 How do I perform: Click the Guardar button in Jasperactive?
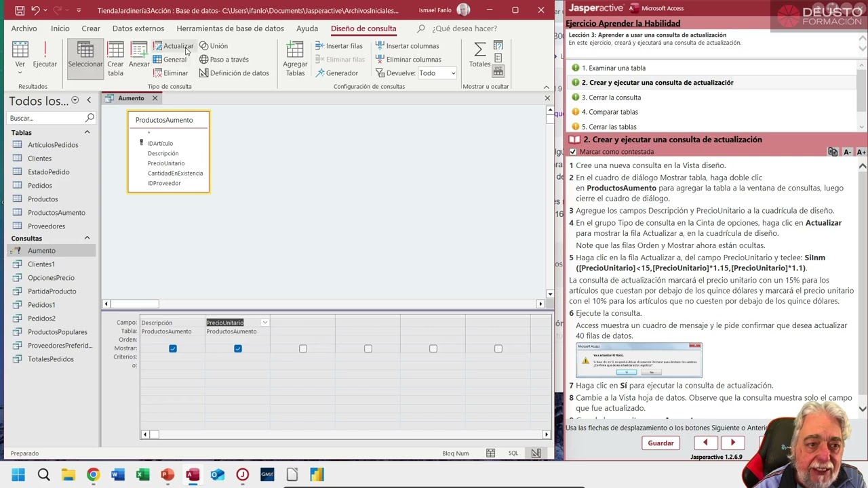click(x=660, y=443)
